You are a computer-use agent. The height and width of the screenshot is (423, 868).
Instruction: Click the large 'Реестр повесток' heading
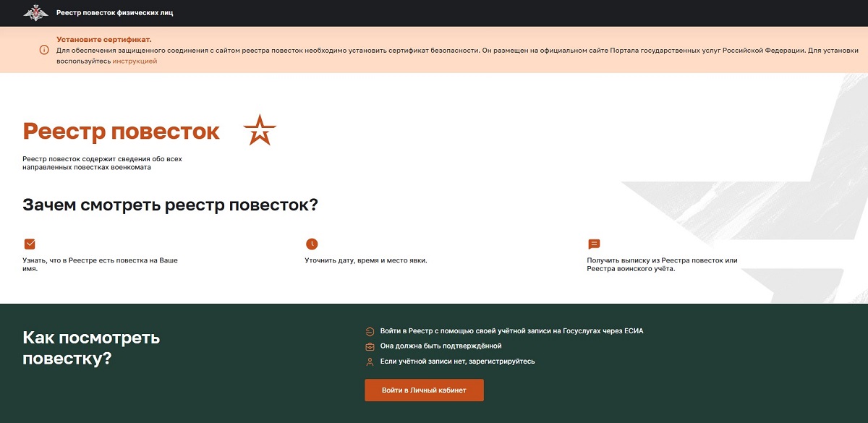pos(121,131)
